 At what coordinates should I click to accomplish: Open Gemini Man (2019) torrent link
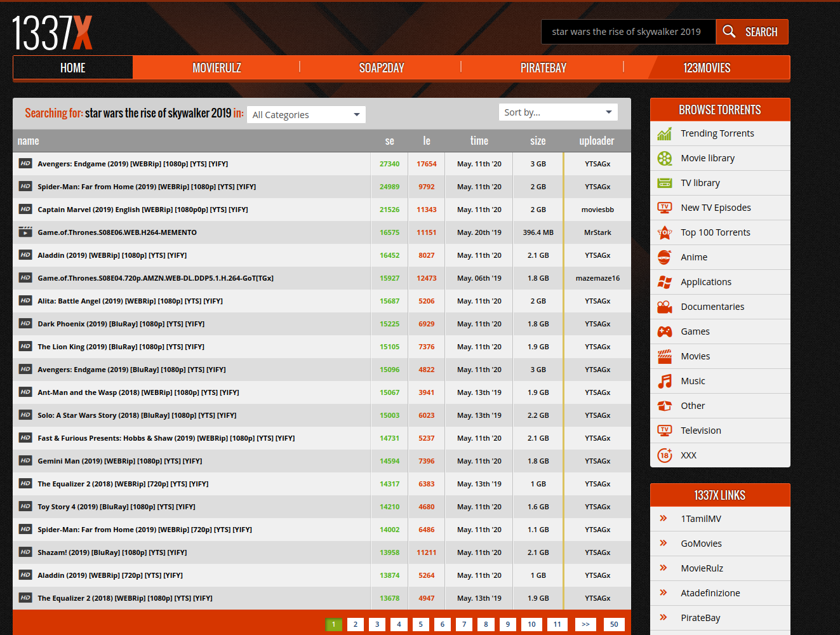pyautogui.click(x=120, y=461)
